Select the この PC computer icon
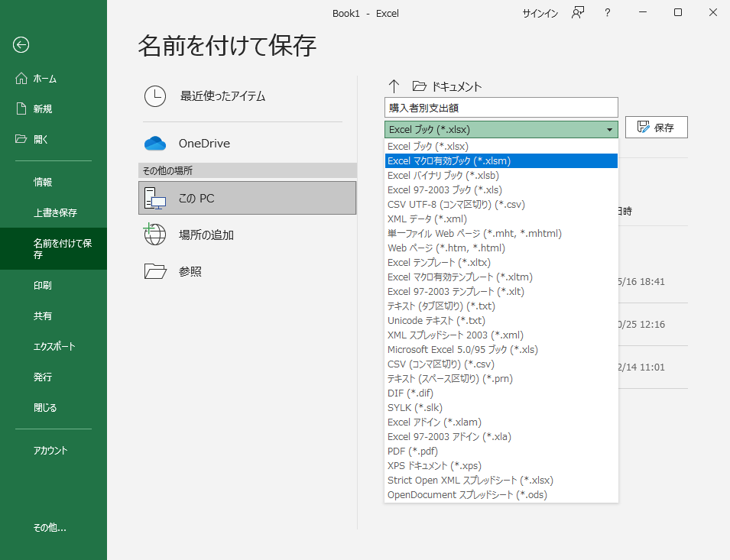Image resolution: width=730 pixels, height=560 pixels. click(154, 198)
